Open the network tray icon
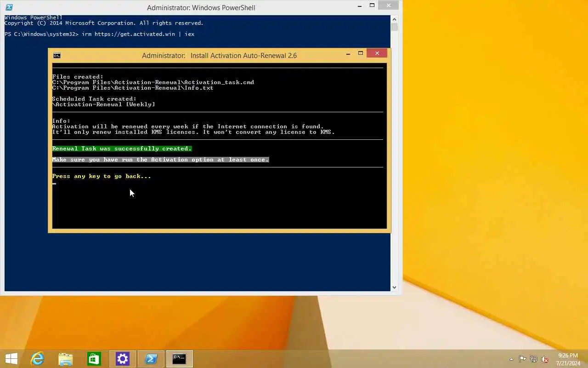 click(x=534, y=359)
